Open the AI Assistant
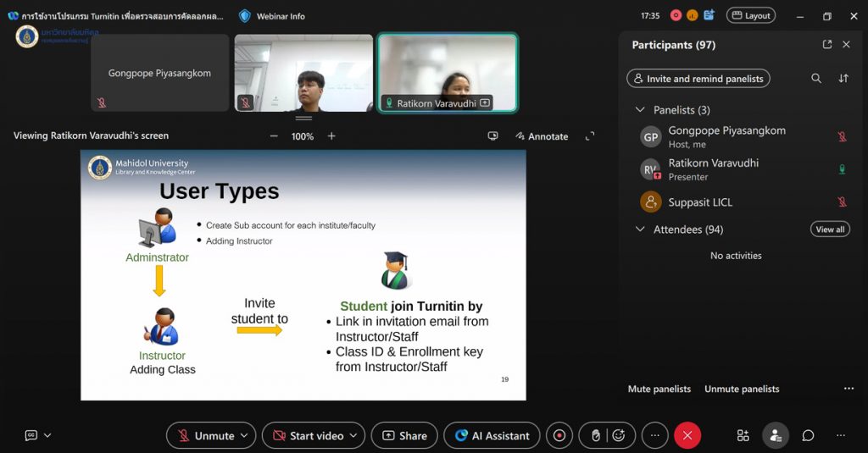Screen dimensions: 868x453 492,435
